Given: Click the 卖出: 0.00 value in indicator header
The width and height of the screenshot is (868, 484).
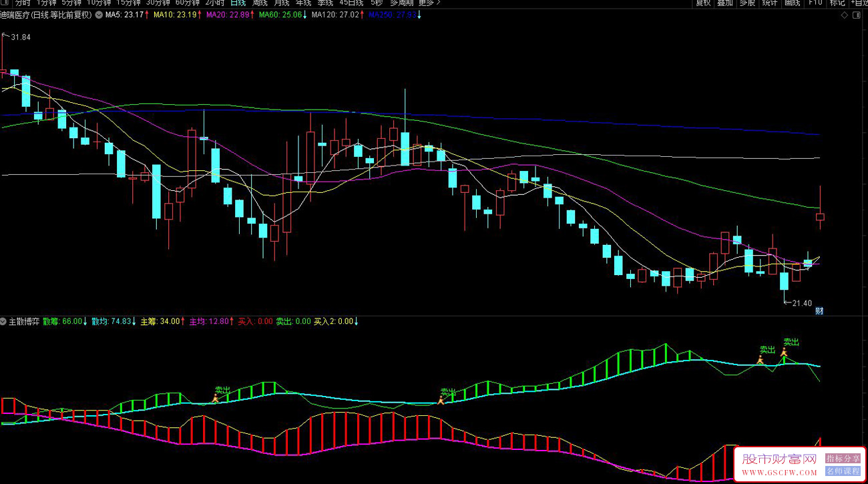Looking at the screenshot, I should tap(294, 321).
